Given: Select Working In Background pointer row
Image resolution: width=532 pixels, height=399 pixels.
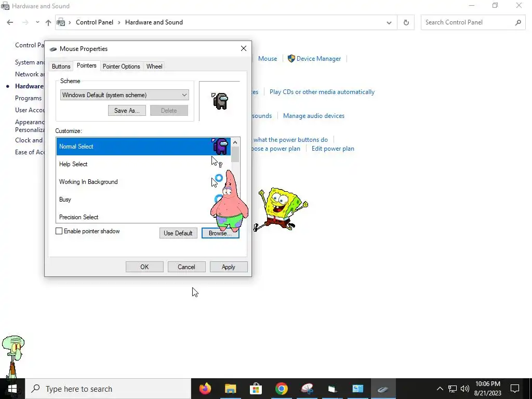Looking at the screenshot, I should click(143, 182).
